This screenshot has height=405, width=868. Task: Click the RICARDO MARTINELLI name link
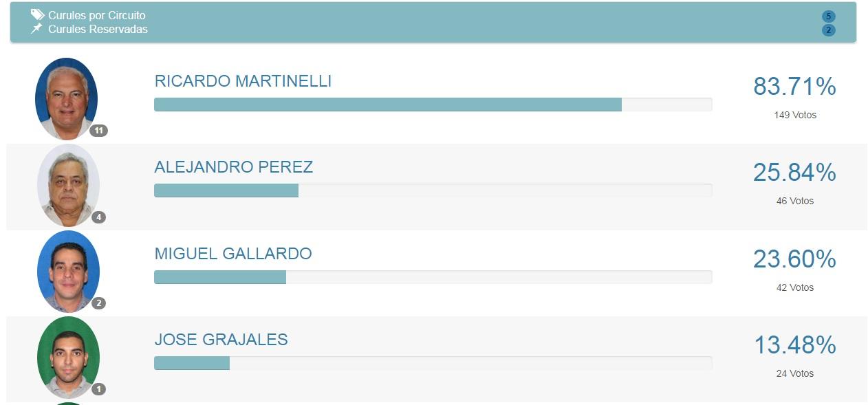(x=243, y=81)
